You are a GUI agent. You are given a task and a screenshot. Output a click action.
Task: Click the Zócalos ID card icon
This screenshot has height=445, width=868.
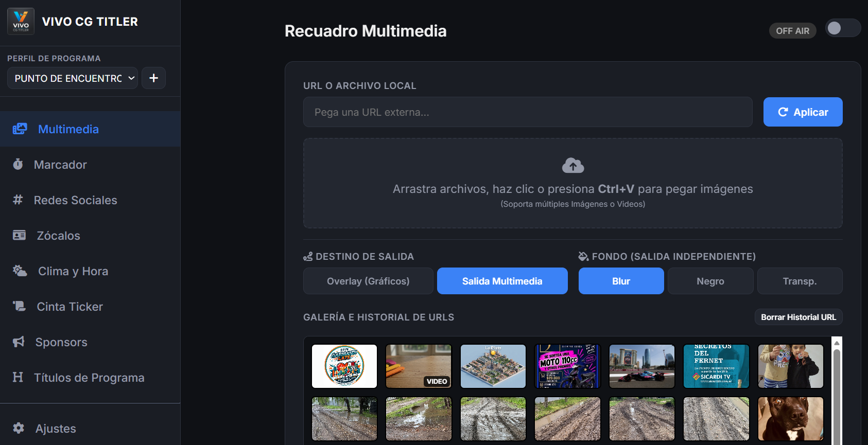pyautogui.click(x=19, y=235)
